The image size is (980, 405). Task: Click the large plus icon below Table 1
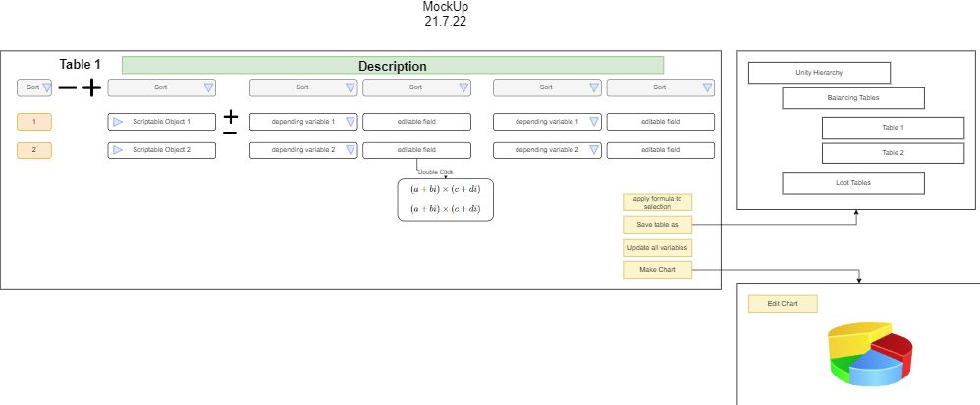click(91, 87)
